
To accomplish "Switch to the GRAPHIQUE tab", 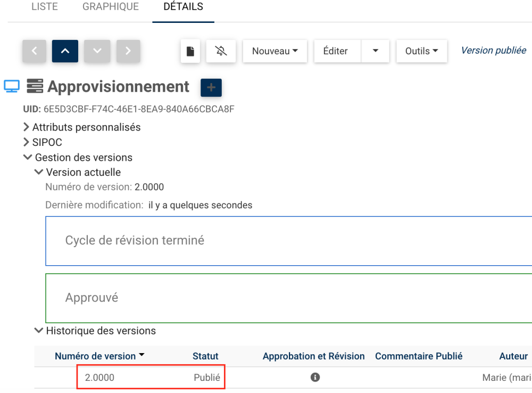I will 111,7.
